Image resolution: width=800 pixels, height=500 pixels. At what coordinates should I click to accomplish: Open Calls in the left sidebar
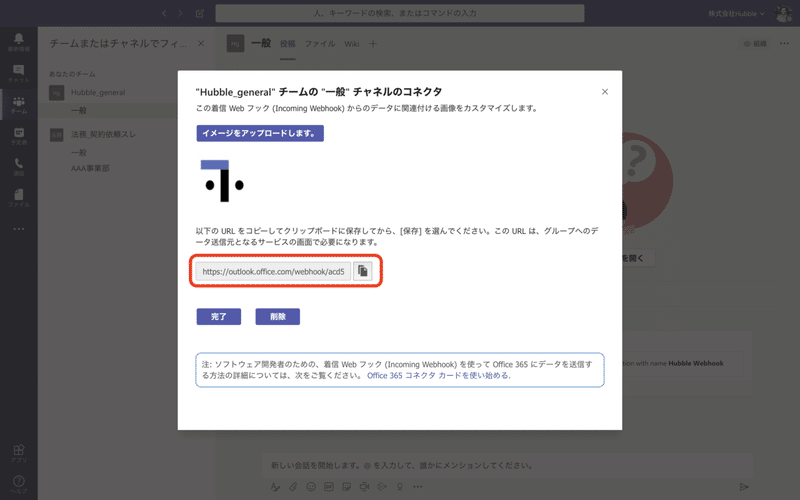(19, 167)
